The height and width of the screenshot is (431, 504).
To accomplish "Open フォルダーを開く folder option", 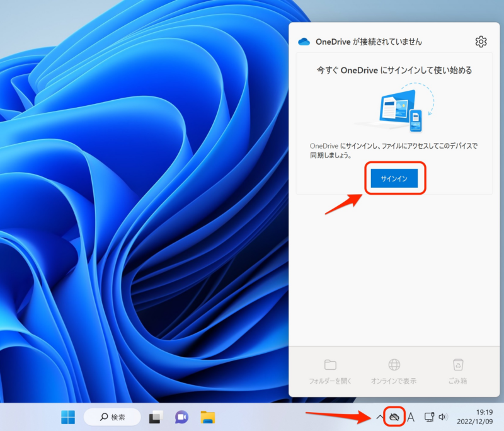I will (330, 372).
